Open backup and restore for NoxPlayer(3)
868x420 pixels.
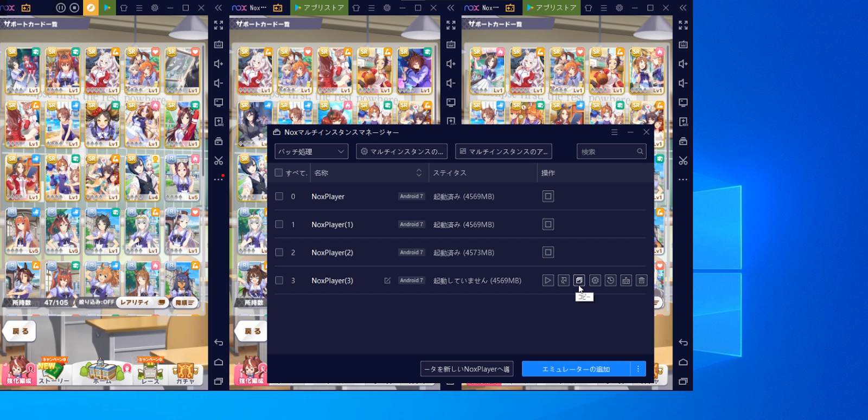[x=610, y=280]
